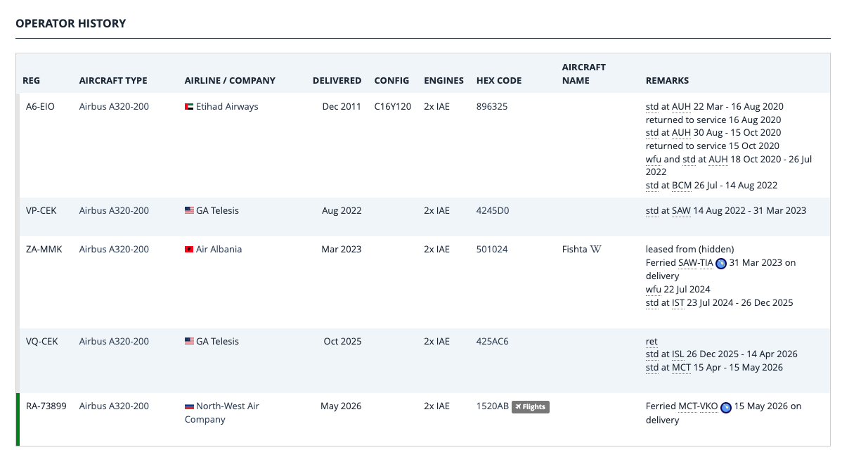Click registration RA-73899
Screen dimensions: 868x450
[x=46, y=406]
